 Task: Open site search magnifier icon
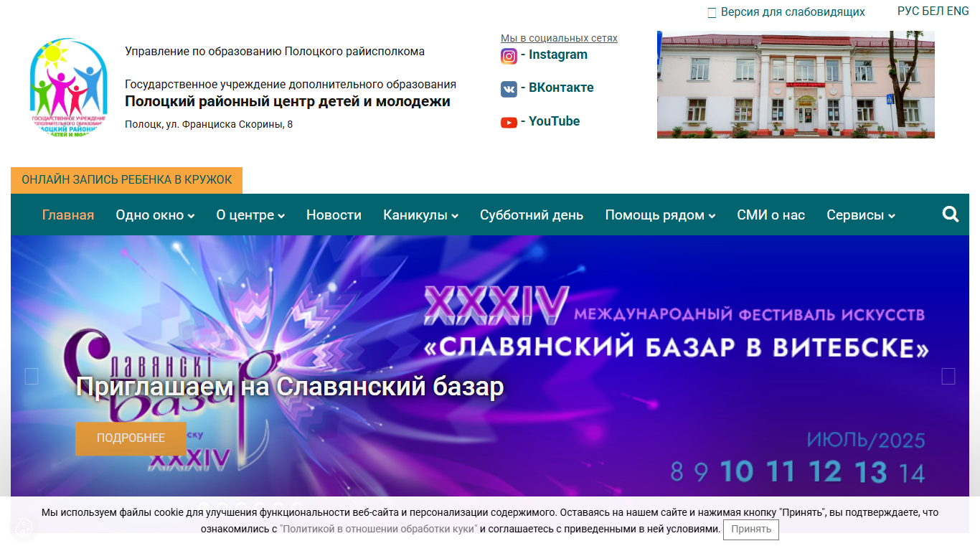[x=951, y=215]
